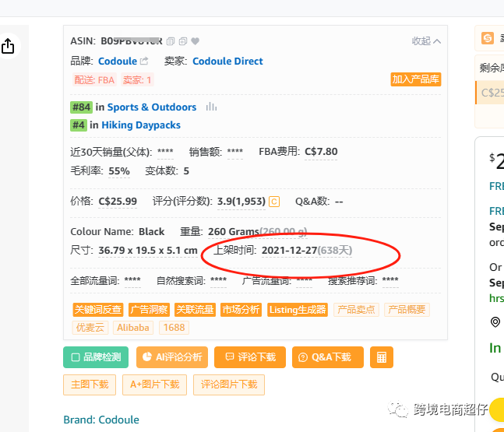Collapse the panel using 收起
The height and width of the screenshot is (432, 504).
point(426,41)
